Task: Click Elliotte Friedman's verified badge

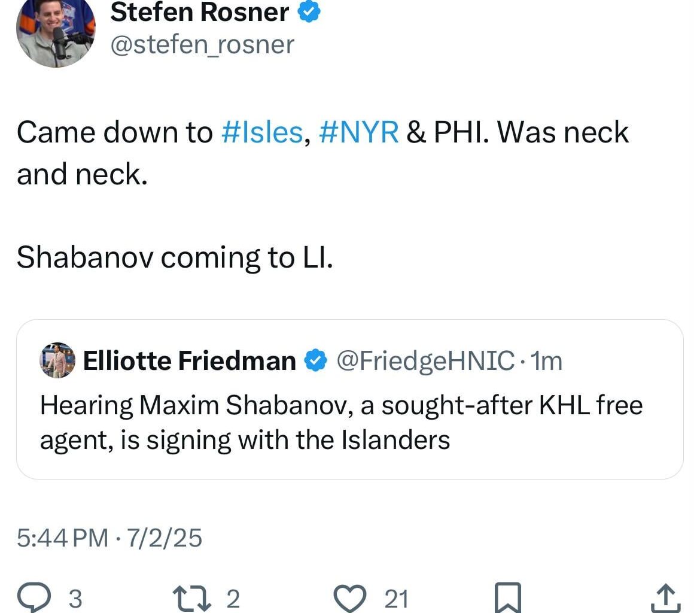Action: (316, 360)
